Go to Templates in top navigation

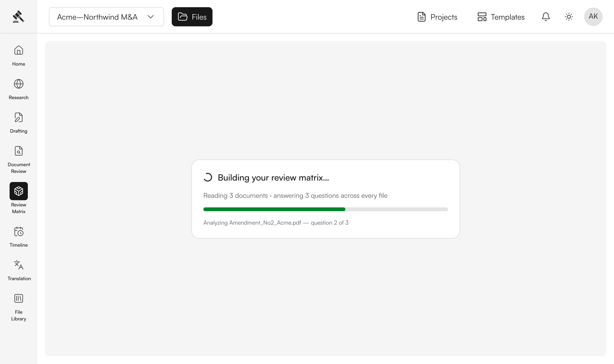point(501,17)
